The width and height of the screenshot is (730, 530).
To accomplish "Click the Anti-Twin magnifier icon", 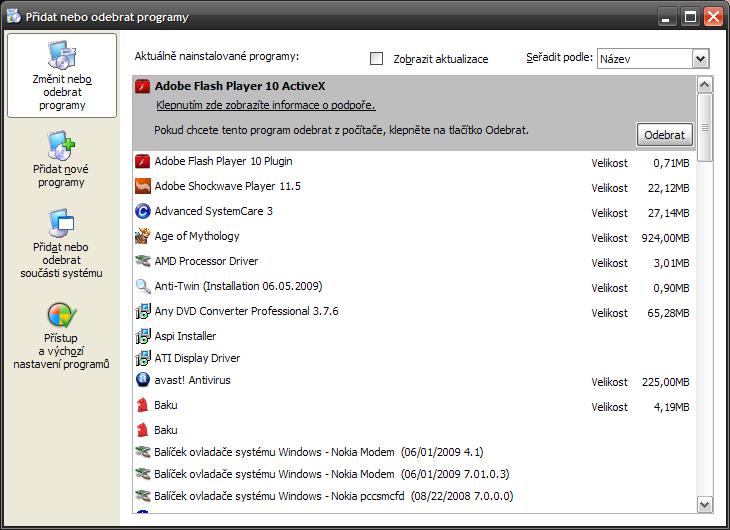I will tap(143, 286).
